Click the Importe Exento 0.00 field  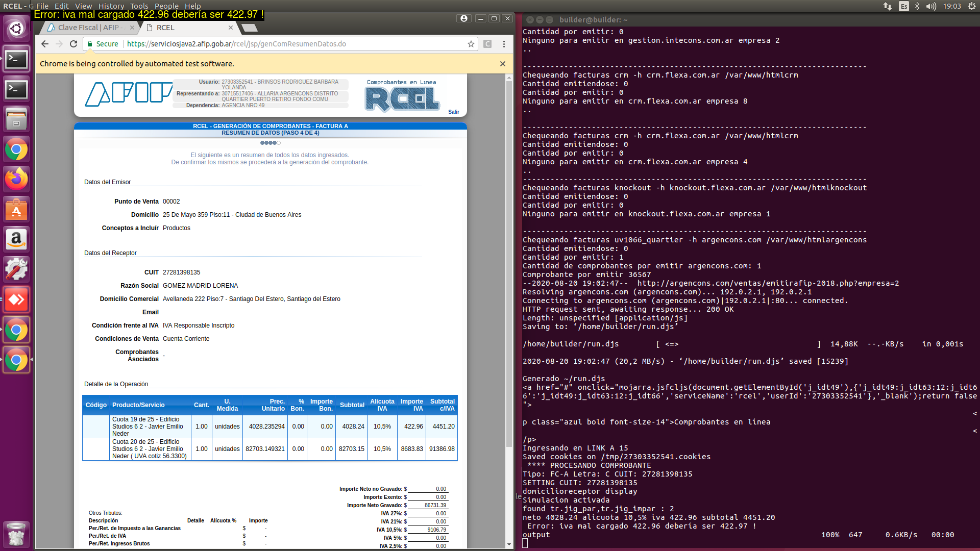pyautogui.click(x=428, y=497)
